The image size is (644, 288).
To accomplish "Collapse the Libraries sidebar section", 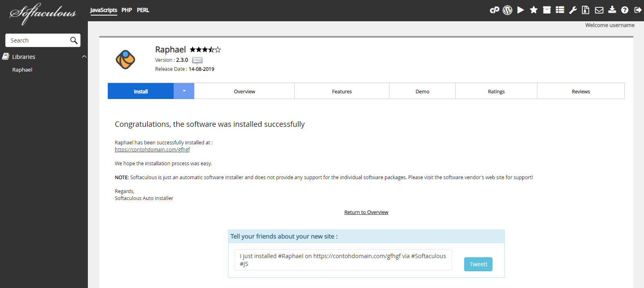I will tap(84, 57).
